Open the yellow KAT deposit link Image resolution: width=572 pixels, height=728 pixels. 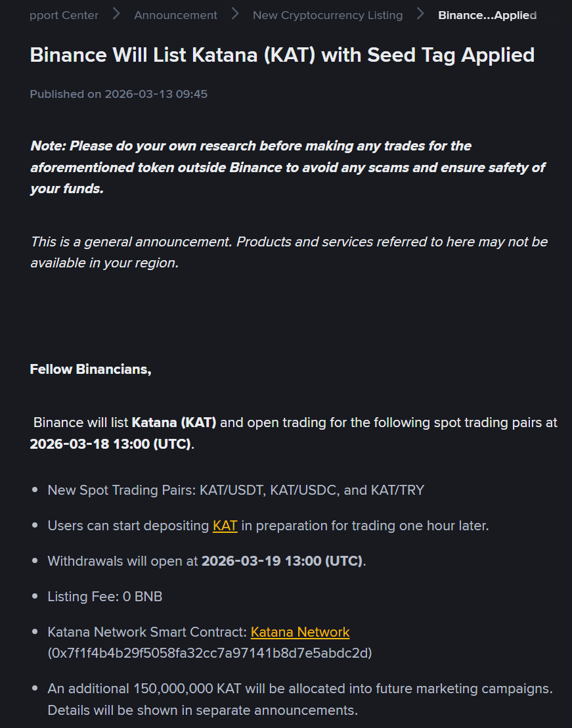pos(225,526)
